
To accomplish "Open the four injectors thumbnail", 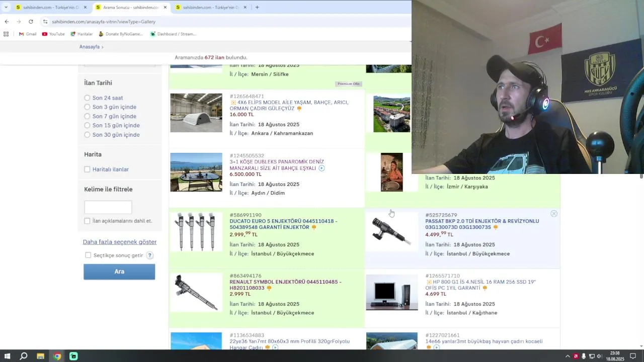I will [x=196, y=232].
